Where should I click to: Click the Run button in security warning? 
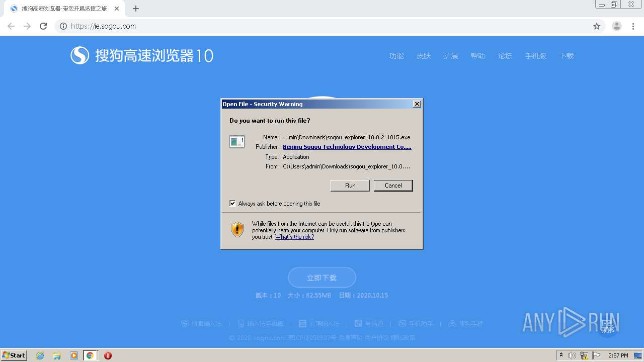pyautogui.click(x=350, y=186)
